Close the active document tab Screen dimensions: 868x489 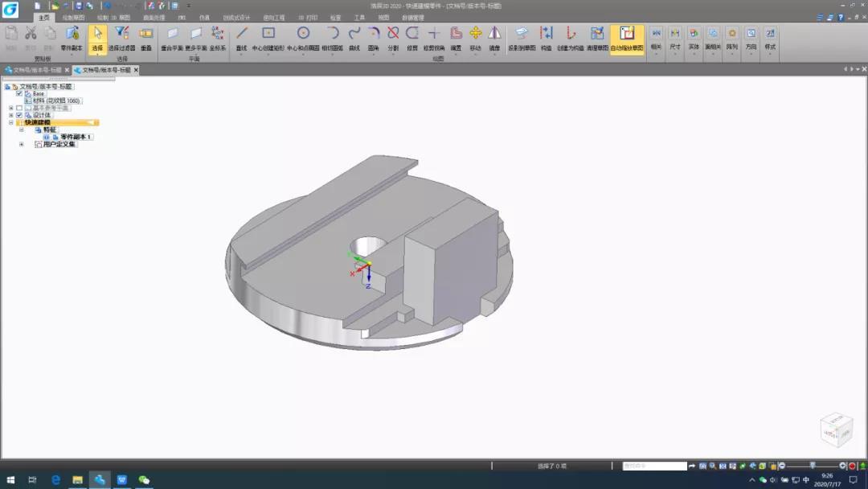(136, 70)
